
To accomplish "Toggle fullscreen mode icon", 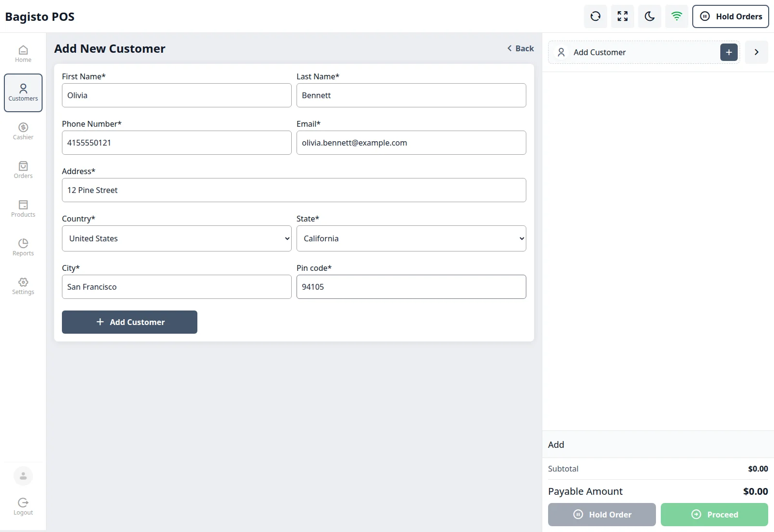I will tap(623, 16).
